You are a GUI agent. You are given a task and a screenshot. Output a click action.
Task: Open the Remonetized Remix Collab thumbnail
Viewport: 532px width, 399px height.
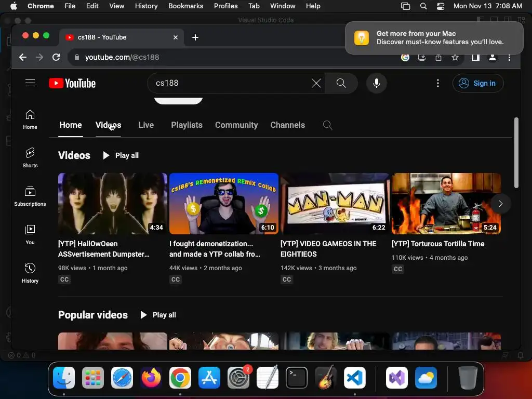224,204
